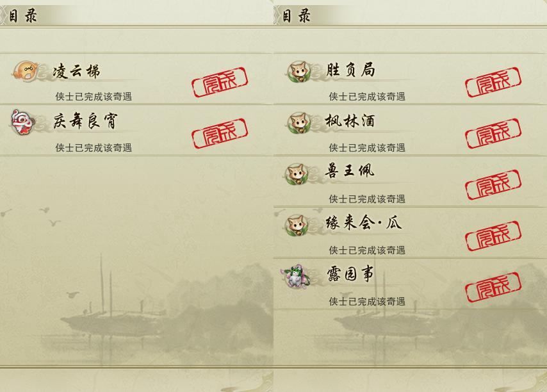The image size is (547, 392).
Task: Click the green-hat character icon beside 露园事
Action: tap(295, 276)
